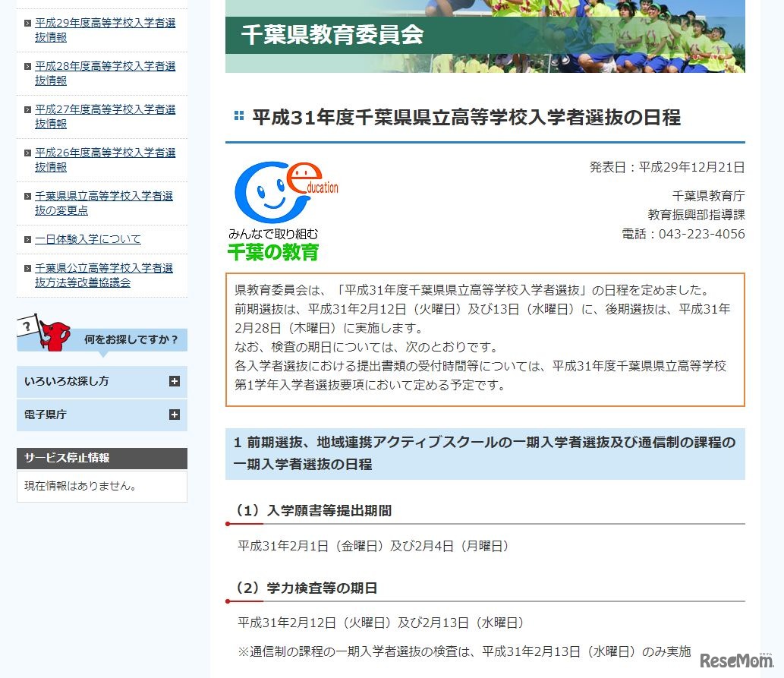Viewport: 784px width, 678px height.
Task: Click arrow bullet beside 平成28年度 link
Action: (28, 66)
